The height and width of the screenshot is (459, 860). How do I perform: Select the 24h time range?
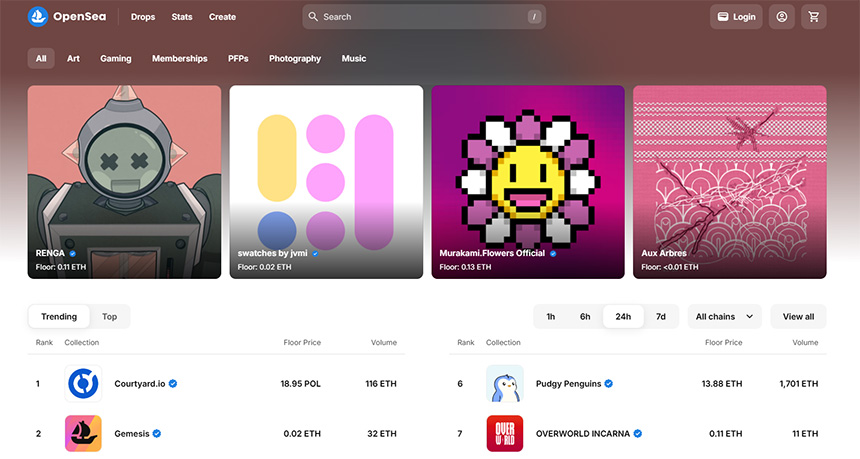tap(623, 316)
